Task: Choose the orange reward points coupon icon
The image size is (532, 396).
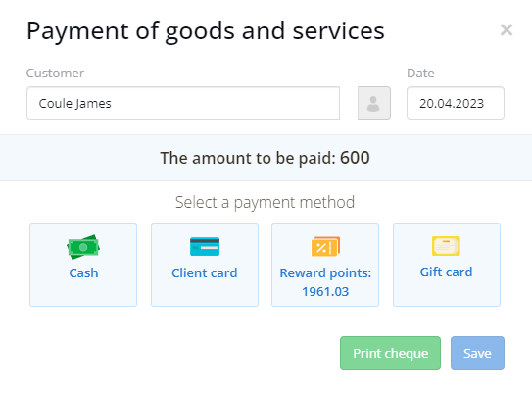Action: (325, 246)
